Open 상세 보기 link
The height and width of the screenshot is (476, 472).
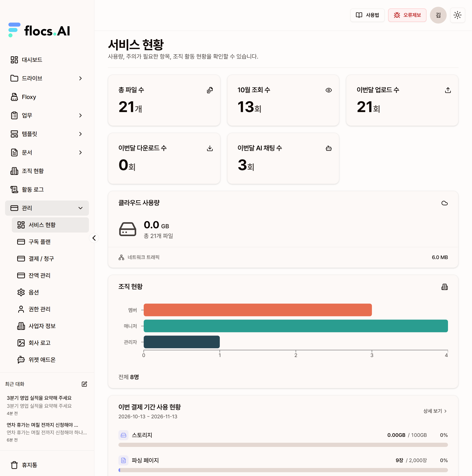(x=435, y=411)
